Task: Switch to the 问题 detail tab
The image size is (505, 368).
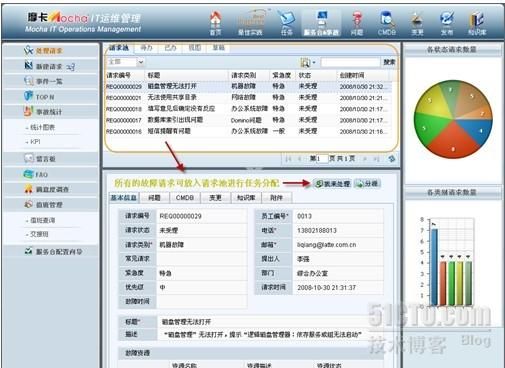Action: (x=154, y=198)
